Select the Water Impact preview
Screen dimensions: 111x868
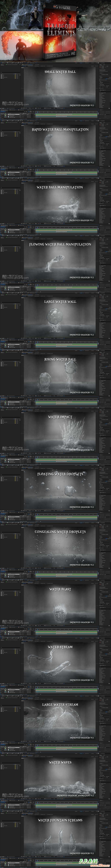coord(60,433)
